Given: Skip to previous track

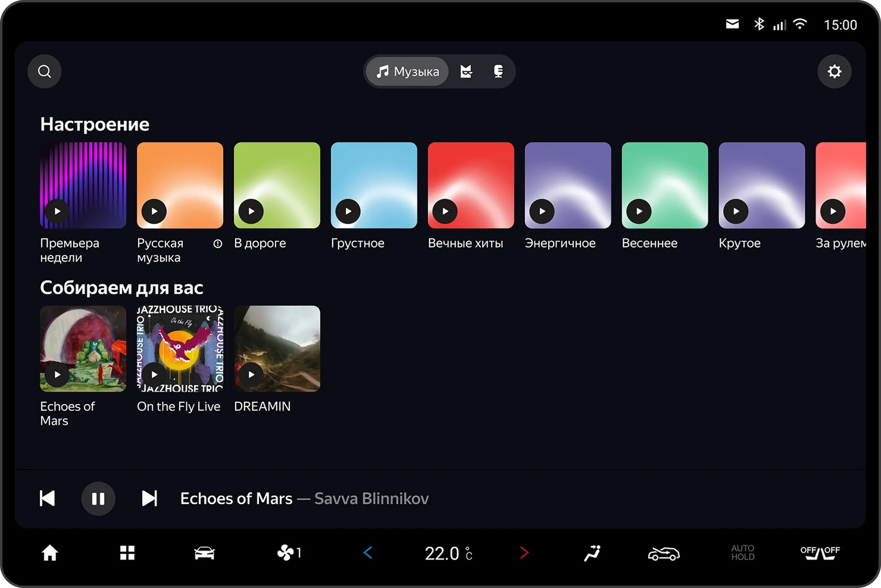Looking at the screenshot, I should [x=47, y=498].
